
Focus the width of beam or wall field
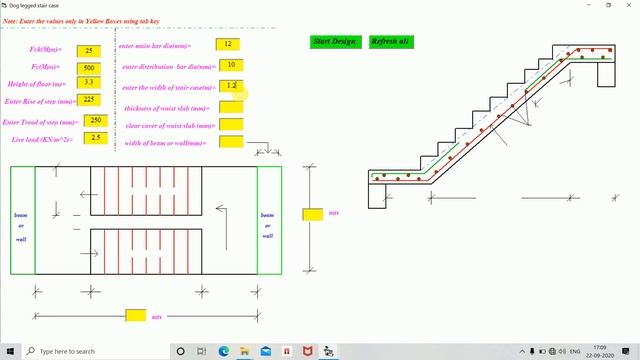(x=231, y=142)
